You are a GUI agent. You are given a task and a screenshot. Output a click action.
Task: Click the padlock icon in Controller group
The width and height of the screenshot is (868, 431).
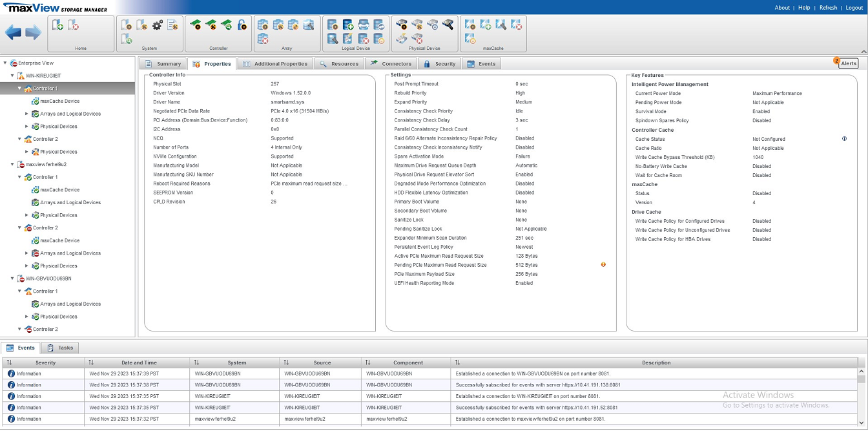242,25
